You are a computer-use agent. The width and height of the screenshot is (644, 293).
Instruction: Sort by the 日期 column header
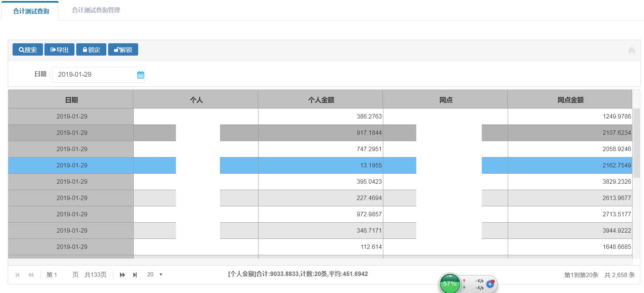[71, 100]
